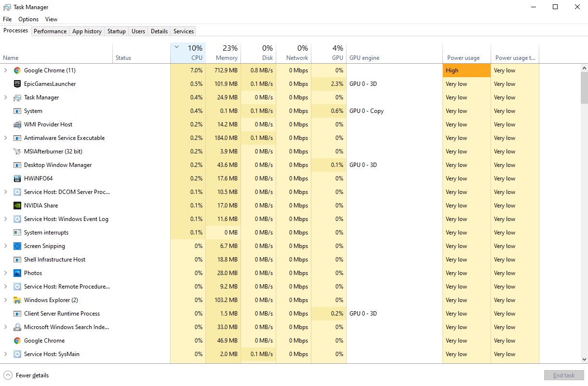
Task: Open the View menu
Action: pos(51,19)
